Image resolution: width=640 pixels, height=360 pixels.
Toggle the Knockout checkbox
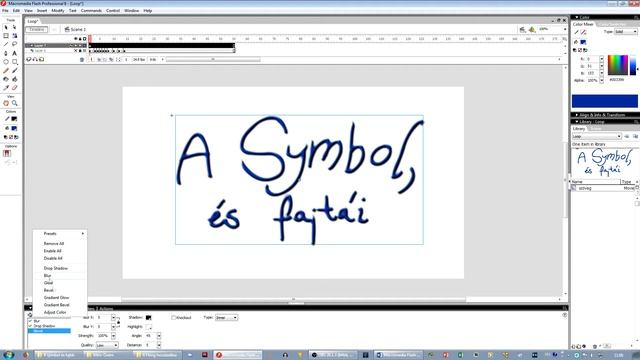pos(173,318)
